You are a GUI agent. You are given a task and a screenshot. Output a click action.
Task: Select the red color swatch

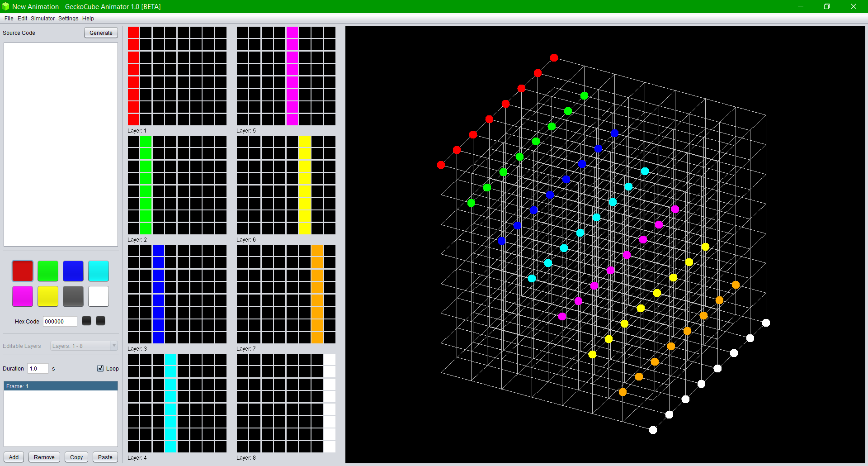22,271
